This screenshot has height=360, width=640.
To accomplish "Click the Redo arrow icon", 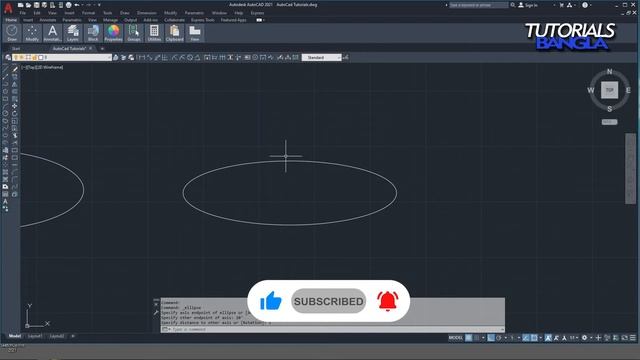I will (x=89, y=5).
